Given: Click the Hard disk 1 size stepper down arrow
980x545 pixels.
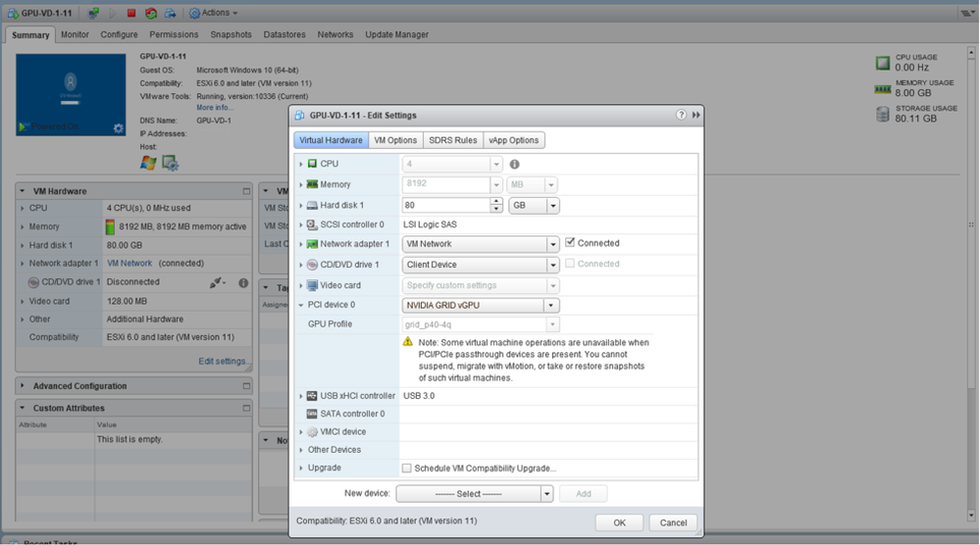Looking at the screenshot, I should click(x=496, y=209).
